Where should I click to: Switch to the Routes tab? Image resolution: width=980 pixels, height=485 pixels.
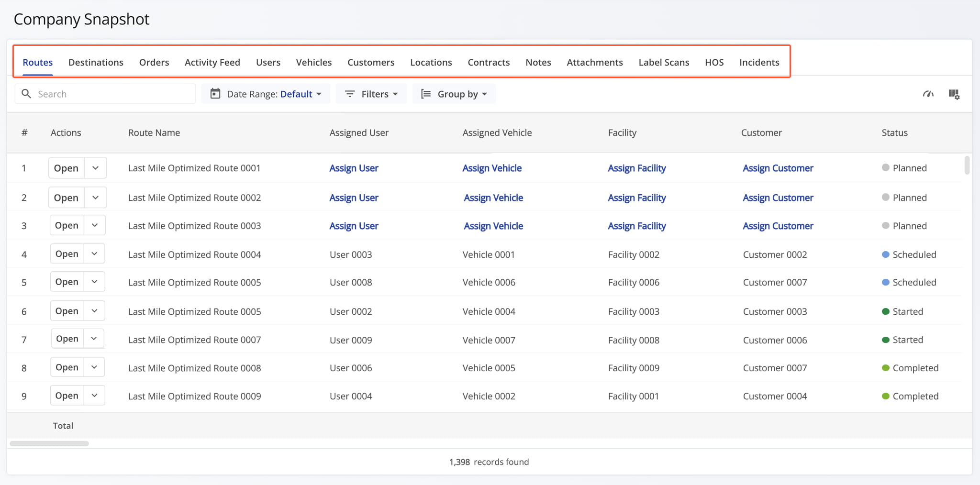click(x=38, y=62)
